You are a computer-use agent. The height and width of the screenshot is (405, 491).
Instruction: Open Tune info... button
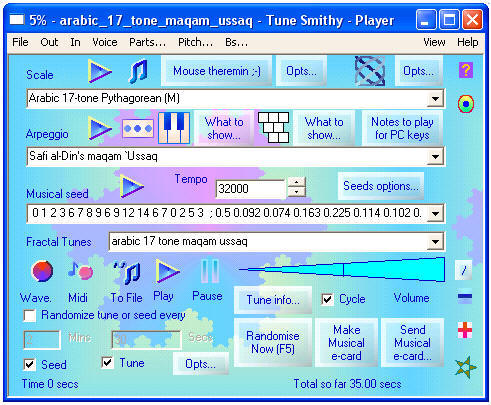(273, 300)
